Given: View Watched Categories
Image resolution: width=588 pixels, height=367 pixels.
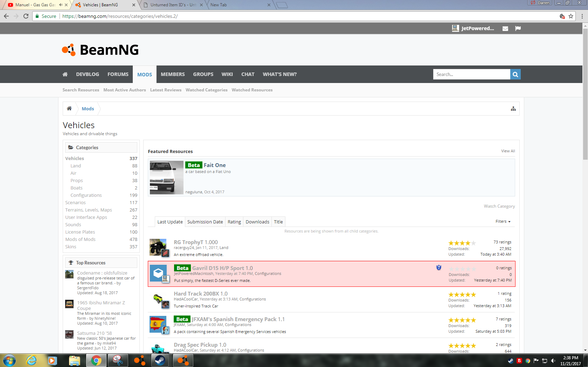Looking at the screenshot, I should 207,90.
